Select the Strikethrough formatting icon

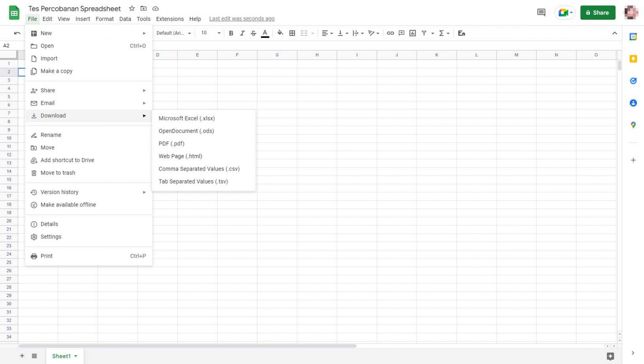[253, 33]
